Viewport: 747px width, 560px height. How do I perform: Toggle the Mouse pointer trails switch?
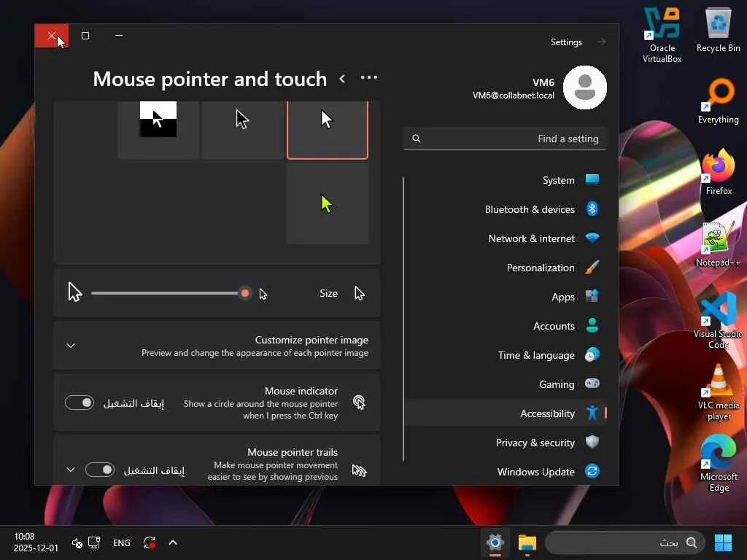coord(100,470)
